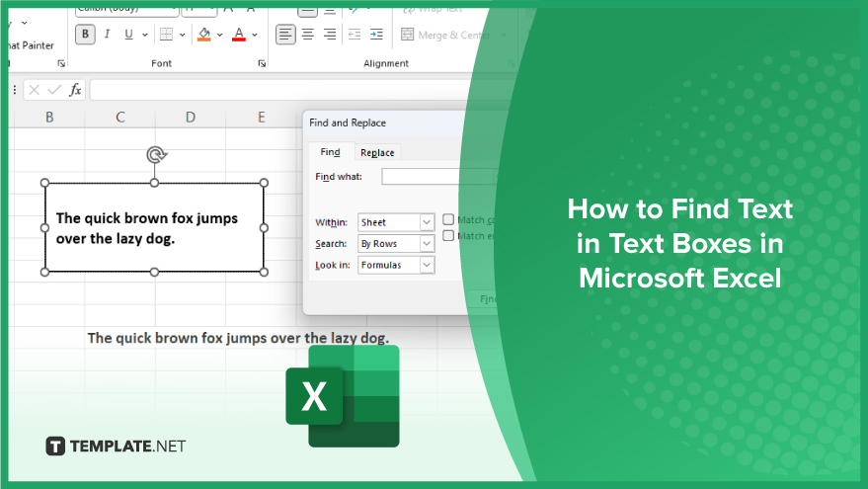The height and width of the screenshot is (489, 868).
Task: Expand the Borders dropdown arrow
Action: coord(182,35)
